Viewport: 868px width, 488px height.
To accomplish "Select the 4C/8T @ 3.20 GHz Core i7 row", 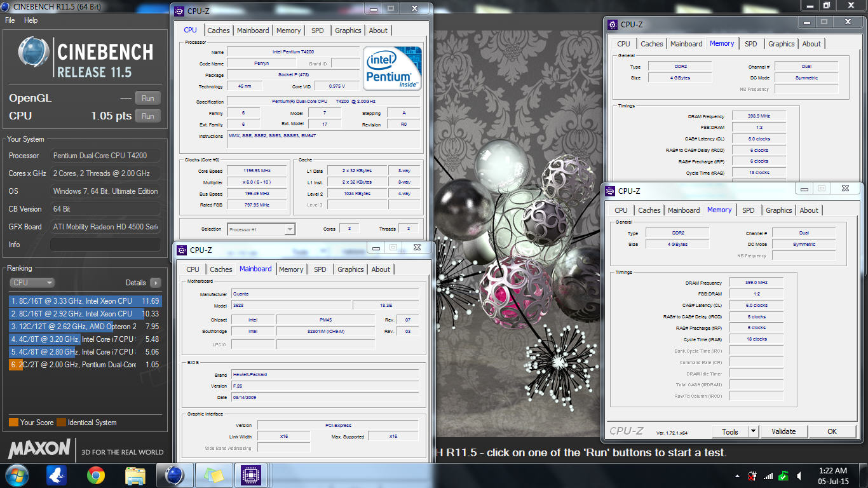I will pos(85,339).
